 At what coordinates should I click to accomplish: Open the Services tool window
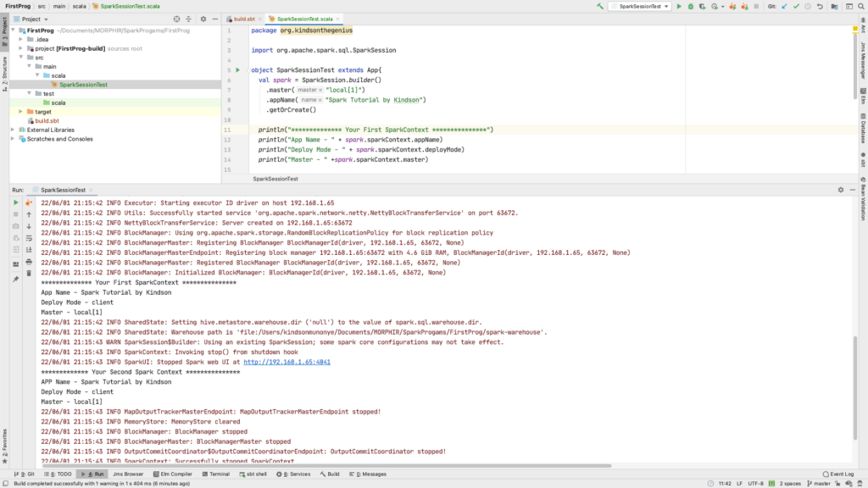point(293,474)
